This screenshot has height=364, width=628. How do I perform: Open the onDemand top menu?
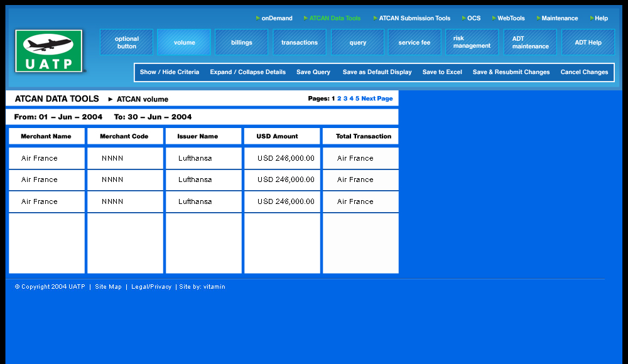coord(276,18)
